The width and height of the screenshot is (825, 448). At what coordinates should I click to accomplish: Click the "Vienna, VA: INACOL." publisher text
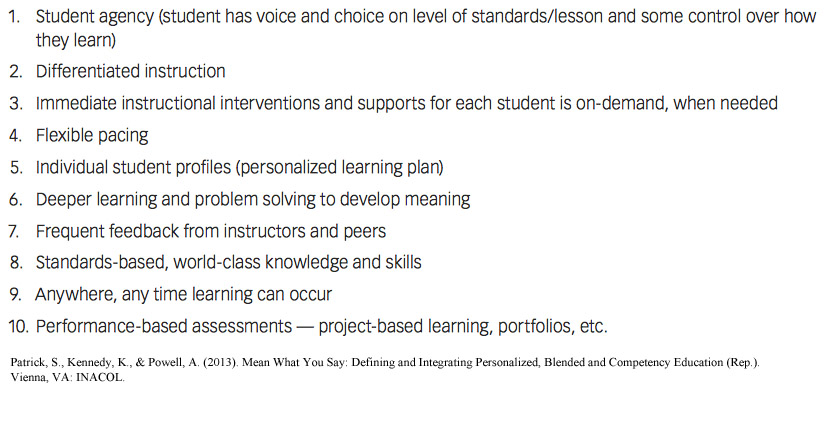coord(67,379)
